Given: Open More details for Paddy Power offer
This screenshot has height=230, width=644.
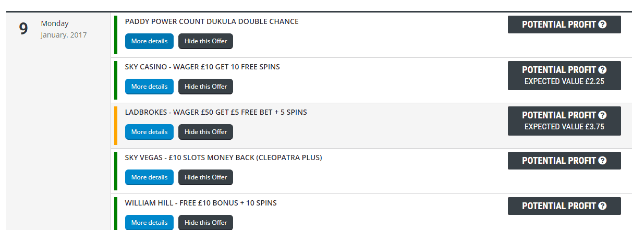Looking at the screenshot, I should tap(149, 41).
